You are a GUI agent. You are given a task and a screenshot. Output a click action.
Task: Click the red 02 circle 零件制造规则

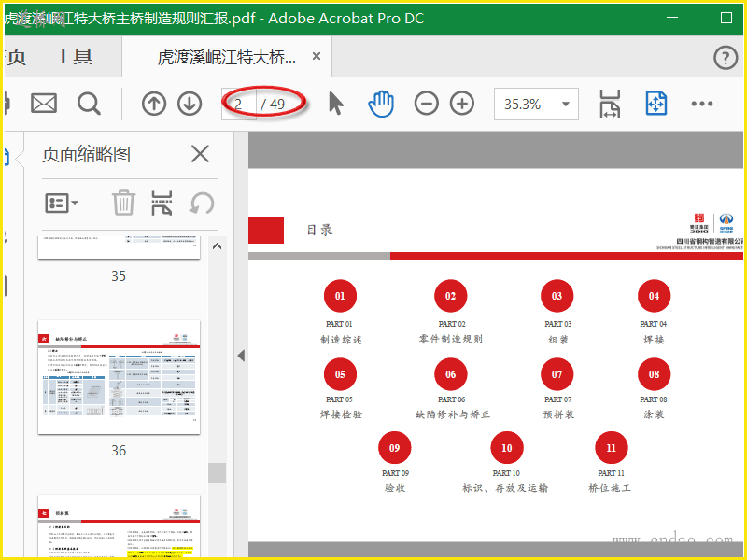[450, 296]
